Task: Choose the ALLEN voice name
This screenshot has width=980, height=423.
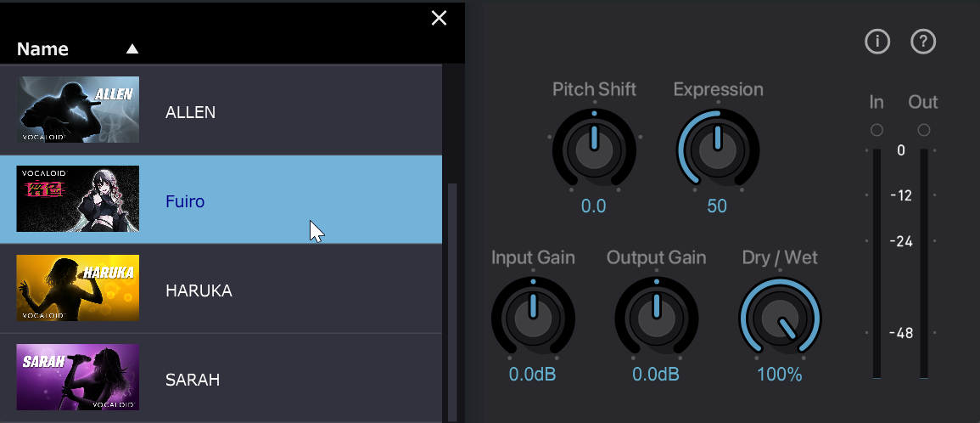Action: pos(190,113)
